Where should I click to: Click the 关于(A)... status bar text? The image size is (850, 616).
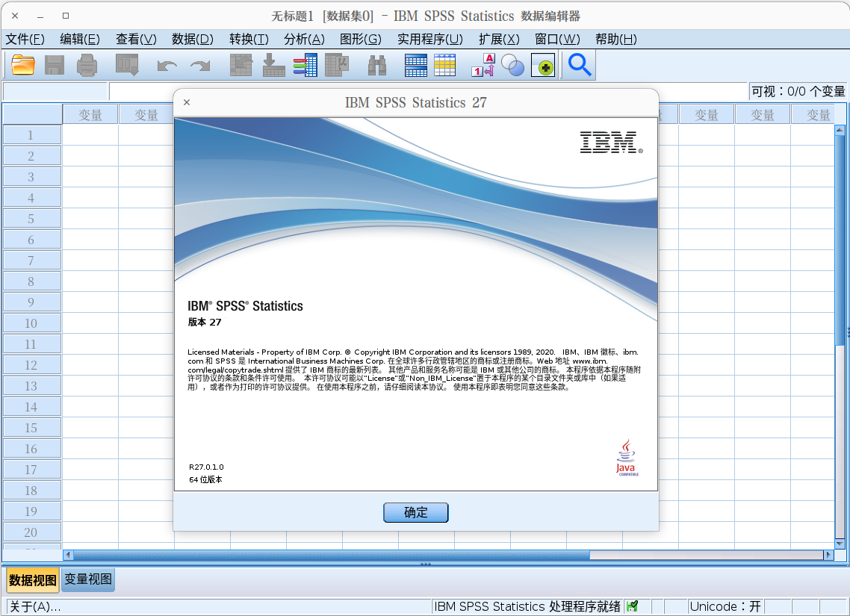(35, 607)
